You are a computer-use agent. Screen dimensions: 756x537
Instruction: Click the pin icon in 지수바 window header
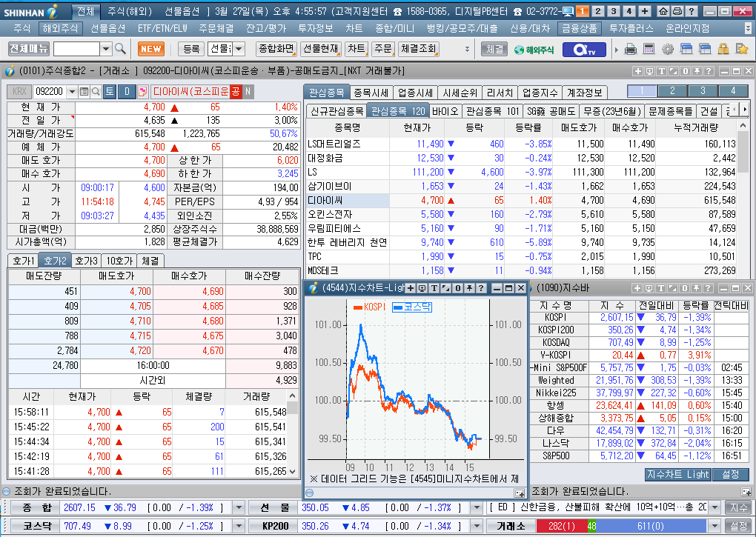click(x=696, y=288)
